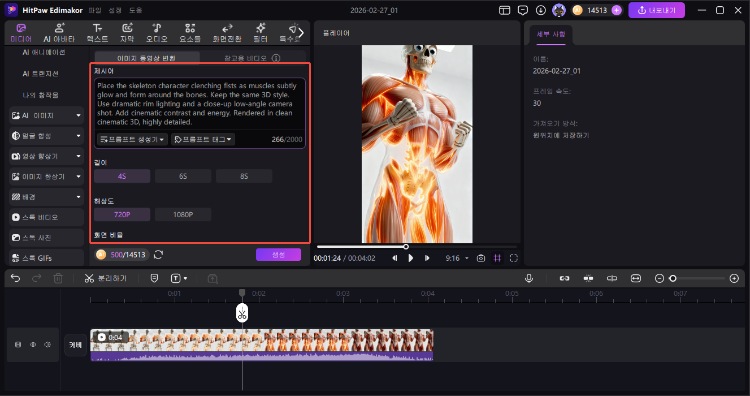750x396 pixels.
Task: Toggle the preview split icon in timeline toolbar
Action: coord(612,278)
